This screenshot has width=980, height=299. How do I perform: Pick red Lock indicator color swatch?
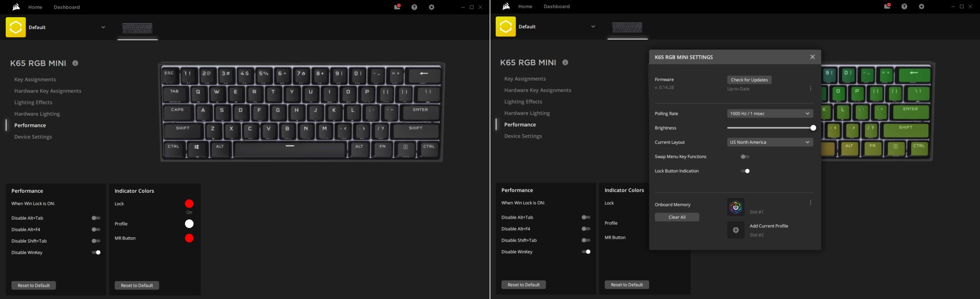[189, 204]
